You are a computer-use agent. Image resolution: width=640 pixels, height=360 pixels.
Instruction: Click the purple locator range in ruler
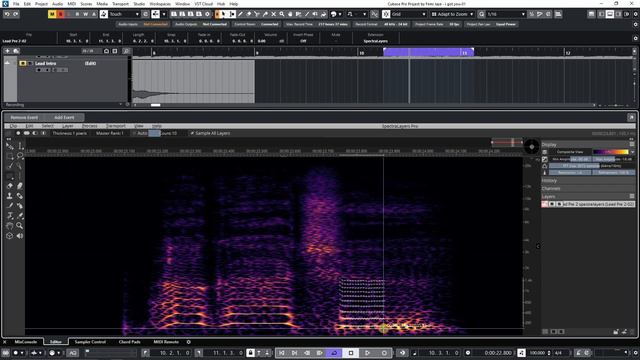point(428,52)
